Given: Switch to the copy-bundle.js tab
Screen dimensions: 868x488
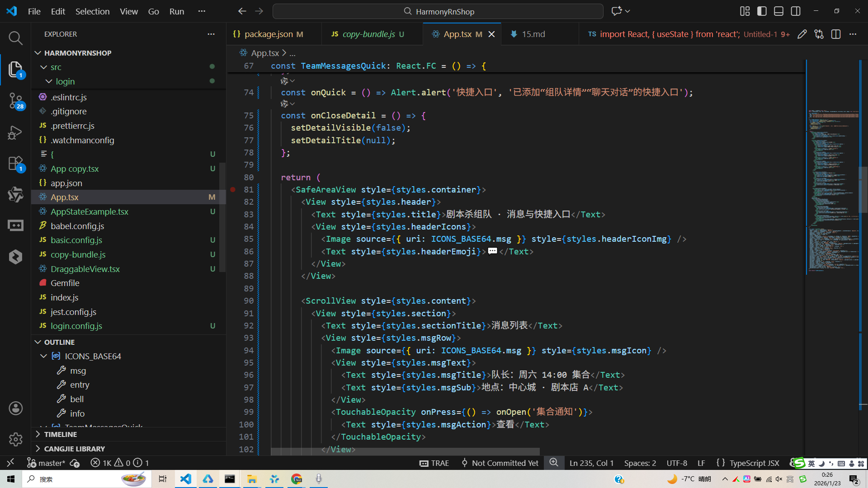Looking at the screenshot, I should (x=368, y=34).
